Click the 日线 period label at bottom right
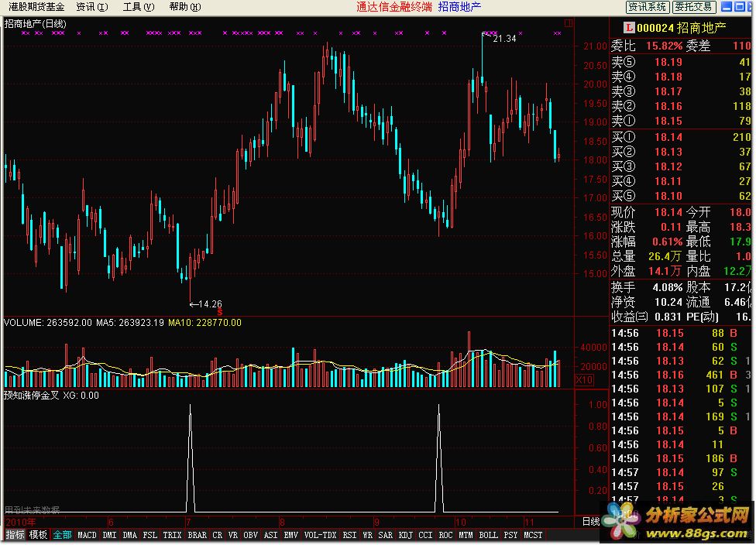756x545 pixels. coord(590,521)
